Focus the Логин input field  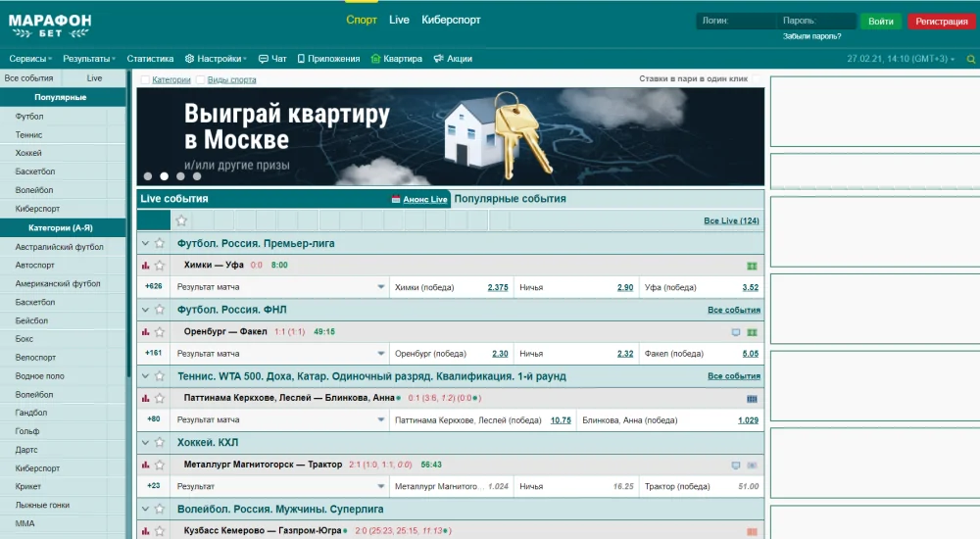coord(736,21)
